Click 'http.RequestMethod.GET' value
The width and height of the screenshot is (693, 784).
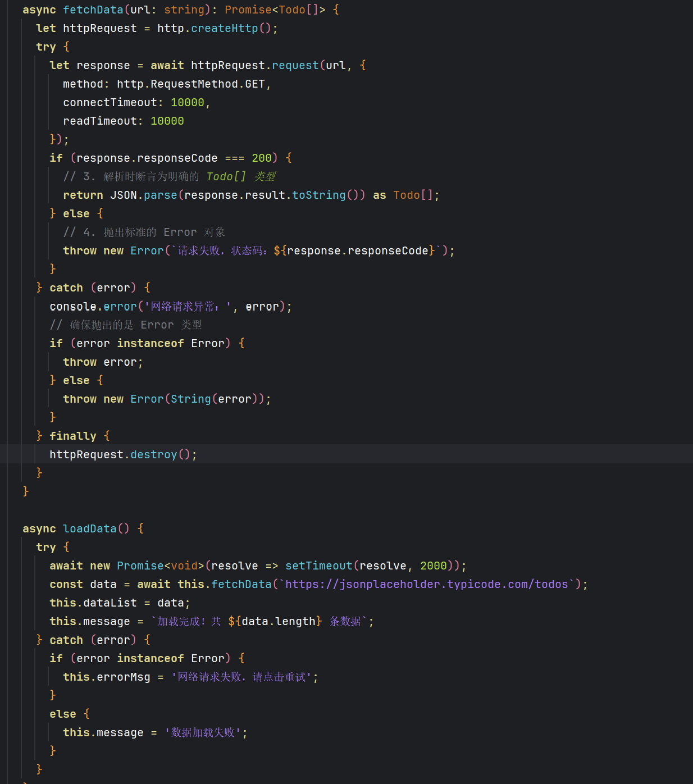[x=191, y=84]
